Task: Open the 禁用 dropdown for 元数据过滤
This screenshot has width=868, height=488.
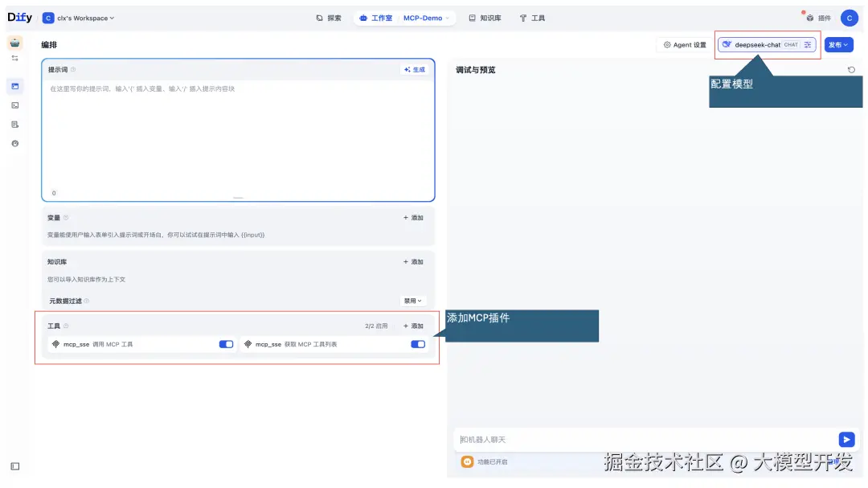Action: [412, 300]
